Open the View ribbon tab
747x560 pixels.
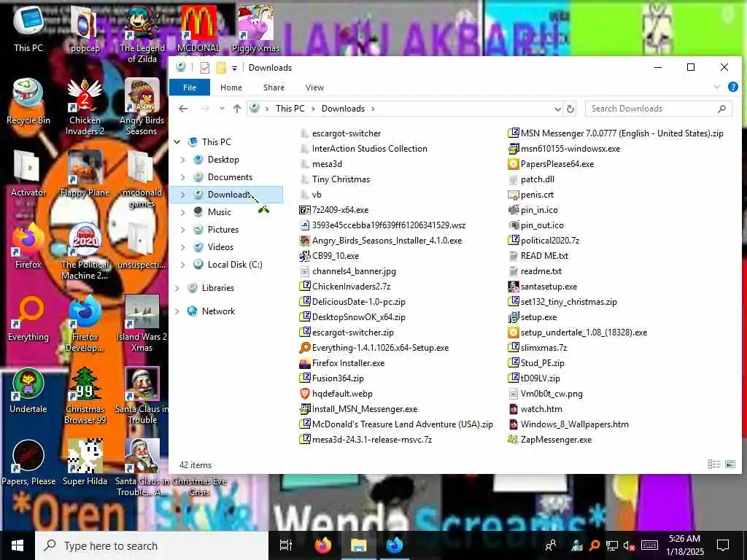coord(314,87)
